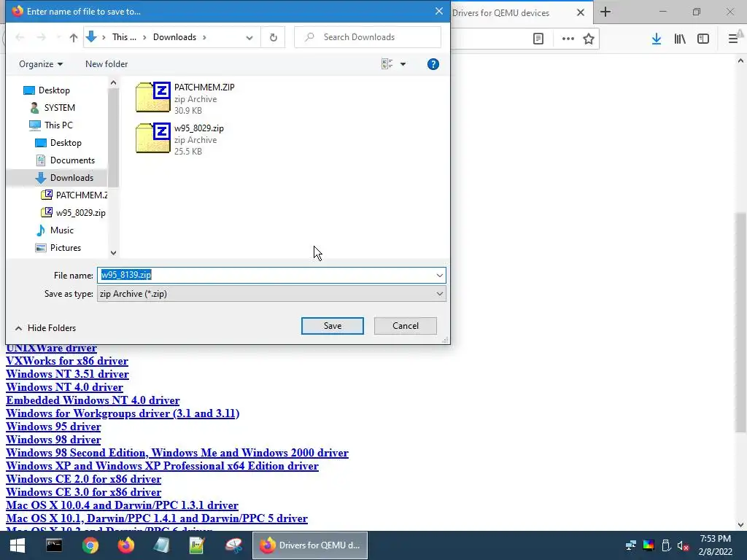Open Firefox Downloads arrow in toolbar
Viewport: 747px width, 560px height.
657,39
